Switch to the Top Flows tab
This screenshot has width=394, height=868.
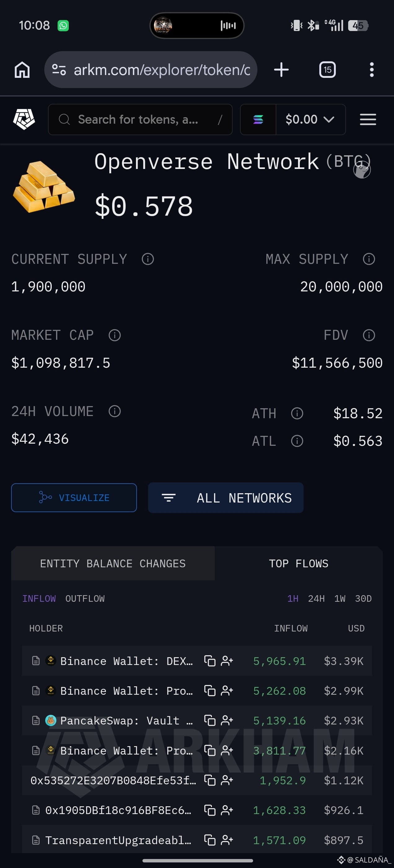pos(298,563)
